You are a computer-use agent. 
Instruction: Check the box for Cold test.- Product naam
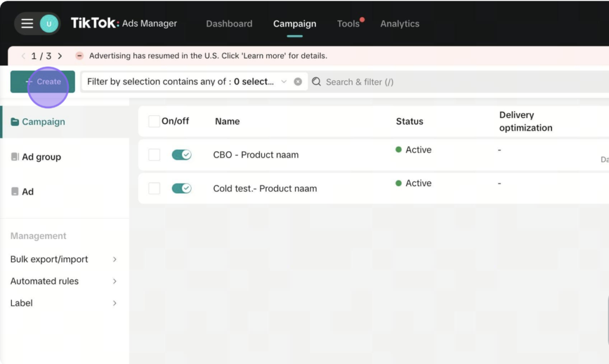pyautogui.click(x=154, y=189)
